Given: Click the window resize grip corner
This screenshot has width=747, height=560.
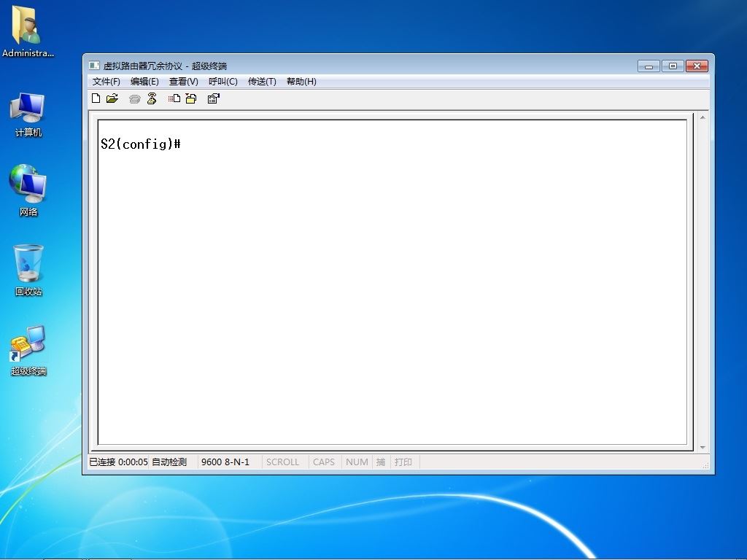Looking at the screenshot, I should pos(705,465).
